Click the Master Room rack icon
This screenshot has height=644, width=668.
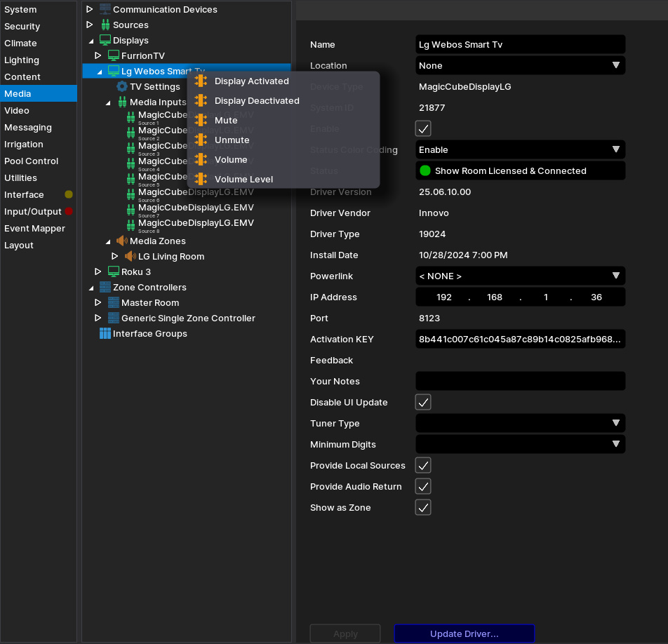point(114,302)
